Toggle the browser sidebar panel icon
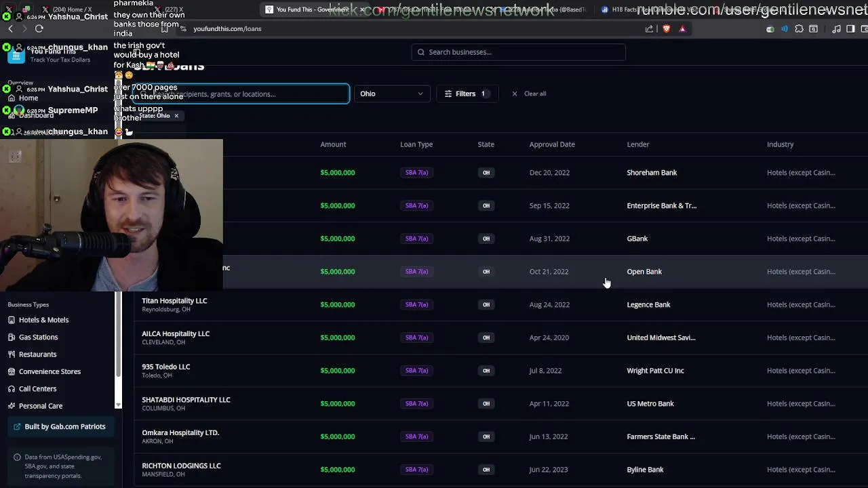This screenshot has width=868, height=488. point(850,28)
